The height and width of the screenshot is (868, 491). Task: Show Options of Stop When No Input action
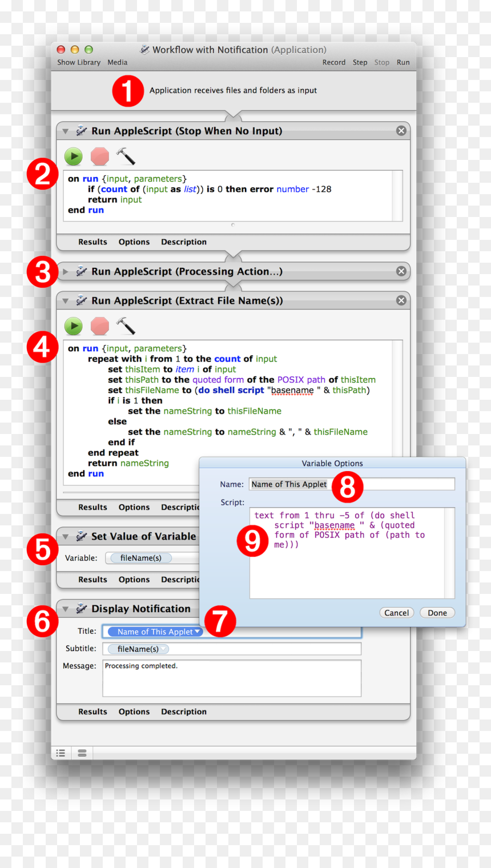click(134, 242)
